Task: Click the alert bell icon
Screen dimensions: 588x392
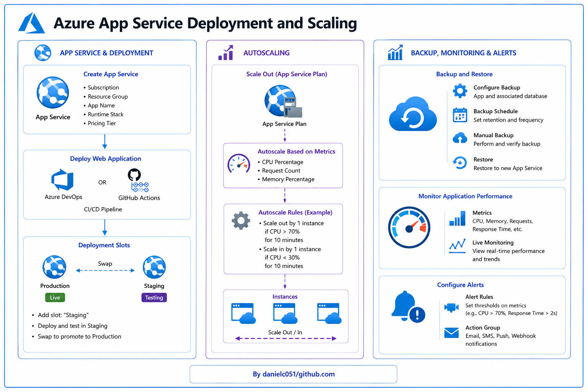Action: coord(408,307)
